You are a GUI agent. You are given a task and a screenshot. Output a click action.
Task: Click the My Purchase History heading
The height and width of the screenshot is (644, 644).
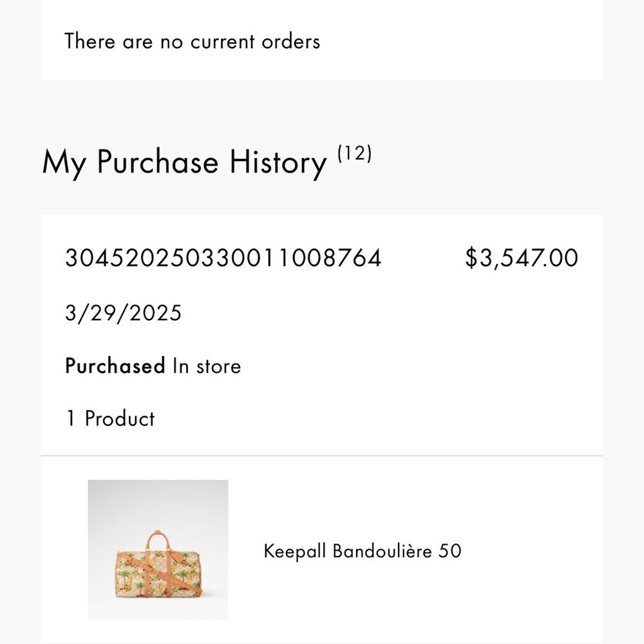[185, 163]
